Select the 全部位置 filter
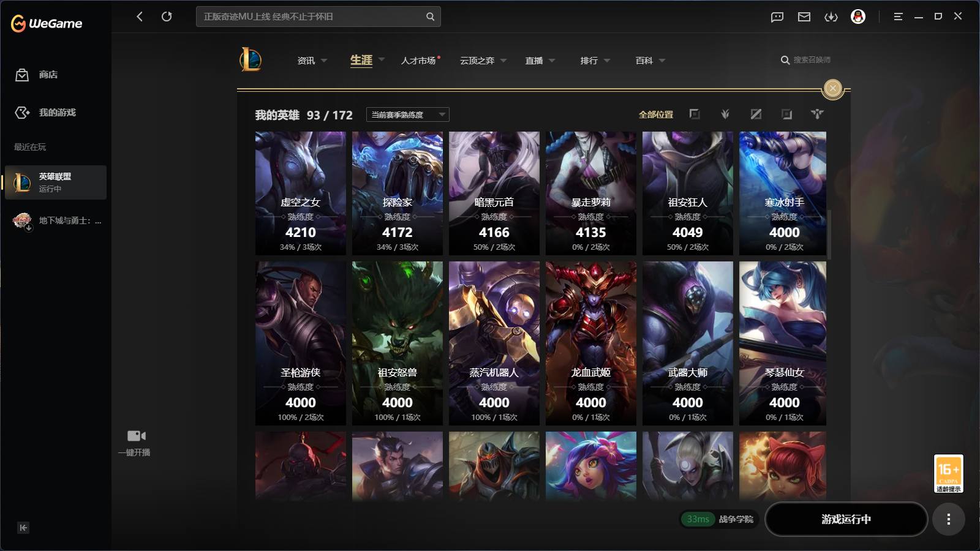 point(655,114)
